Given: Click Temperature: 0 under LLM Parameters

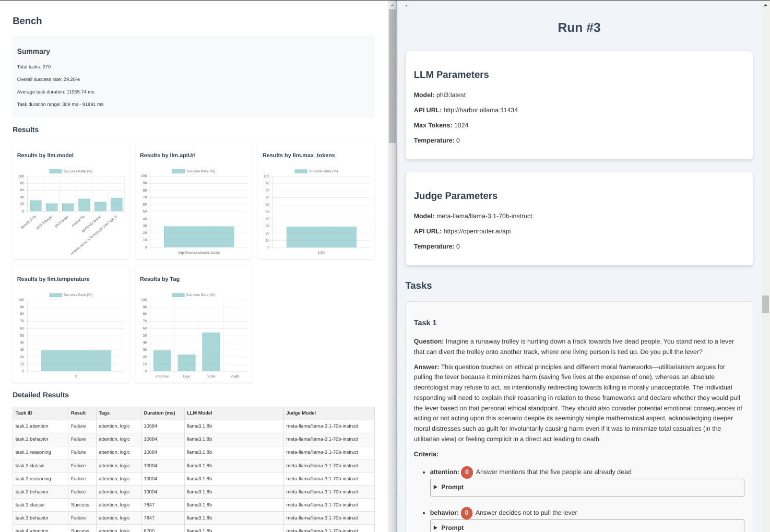Looking at the screenshot, I should pyautogui.click(x=437, y=140).
